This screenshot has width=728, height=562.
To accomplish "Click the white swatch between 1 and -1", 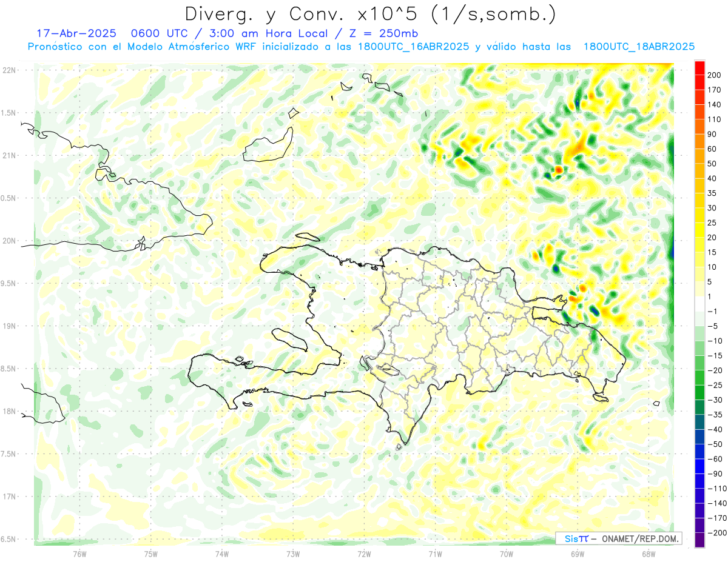I will click(699, 304).
